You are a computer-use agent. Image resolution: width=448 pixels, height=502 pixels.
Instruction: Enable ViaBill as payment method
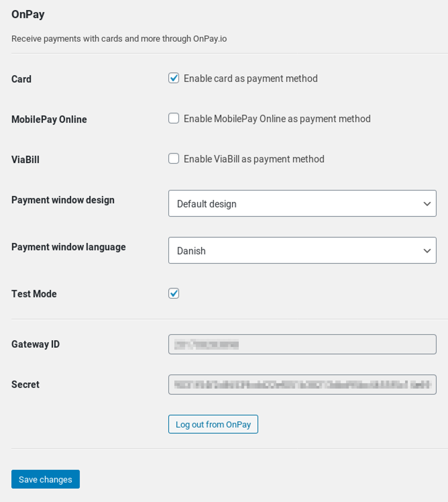point(173,158)
